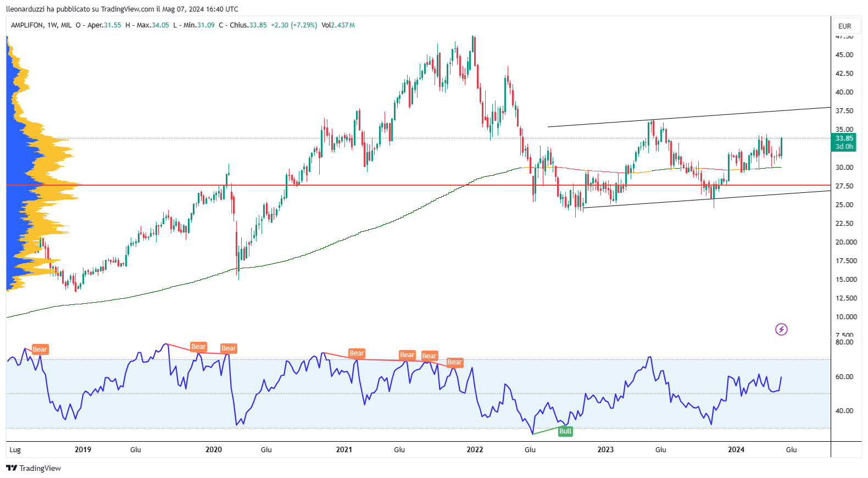Viewport: 868px width, 478px height.
Task: Click the purple lightning bolt icon
Action: [x=781, y=330]
